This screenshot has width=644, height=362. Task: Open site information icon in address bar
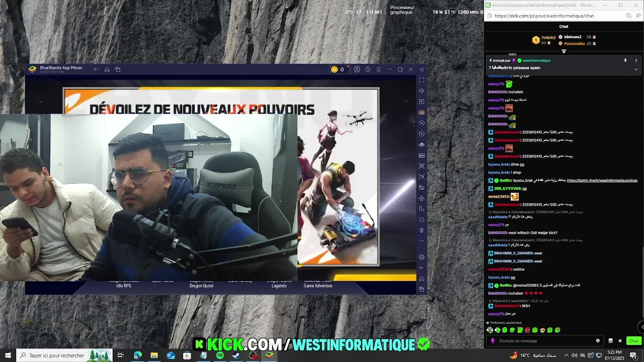(x=489, y=16)
